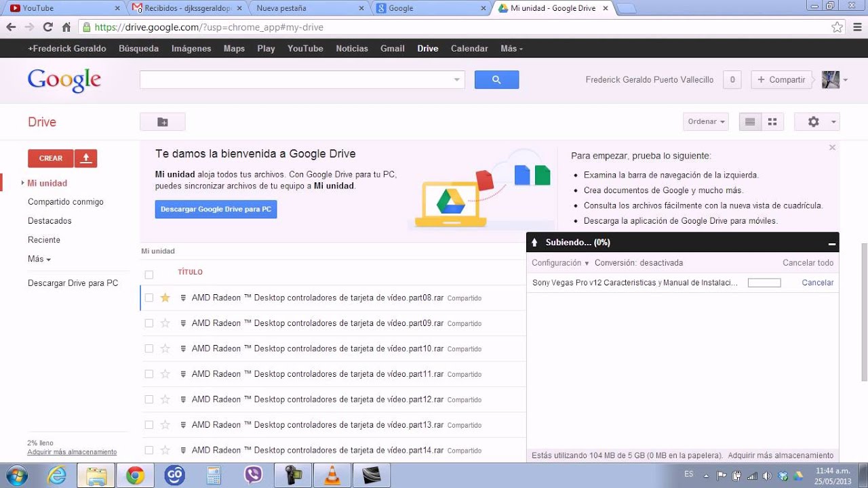Screen dimensions: 868x488
Task: Open Internet Explorer from the taskbar
Action: point(56,476)
